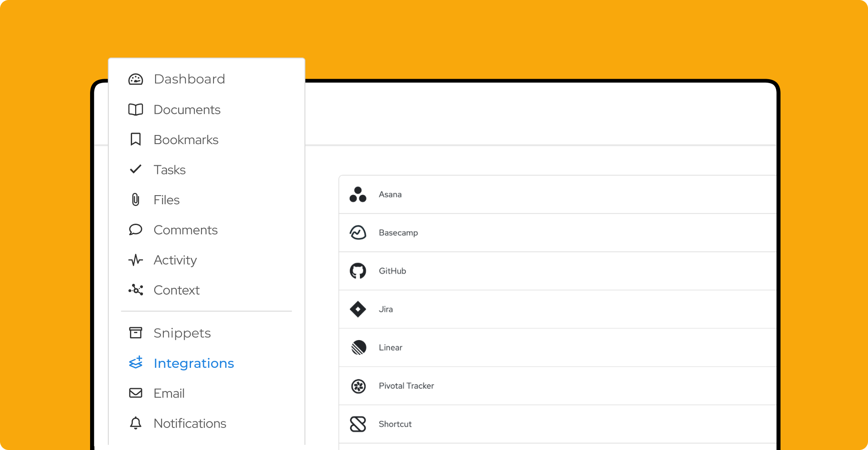The image size is (868, 450).
Task: Click the Snippets archive box icon
Action: pyautogui.click(x=136, y=333)
